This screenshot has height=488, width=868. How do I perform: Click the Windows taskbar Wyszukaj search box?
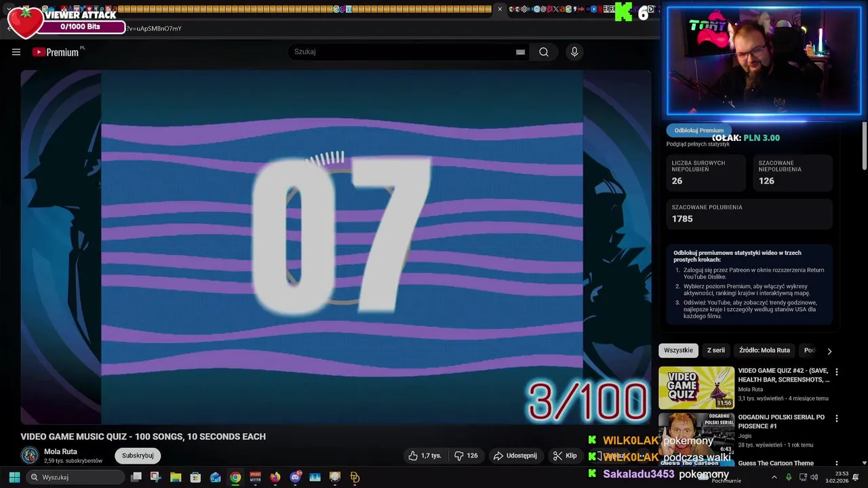[76, 477]
